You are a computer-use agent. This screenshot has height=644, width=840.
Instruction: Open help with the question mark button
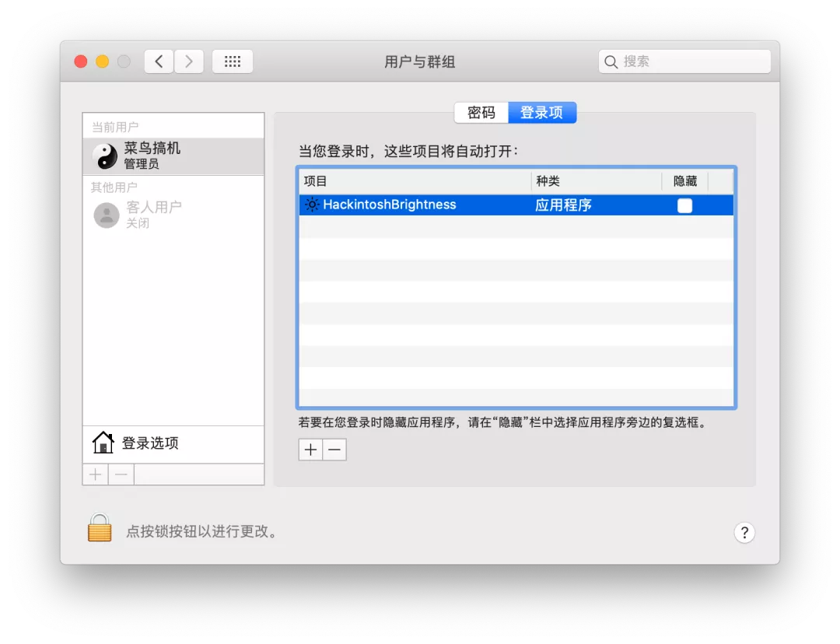744,533
